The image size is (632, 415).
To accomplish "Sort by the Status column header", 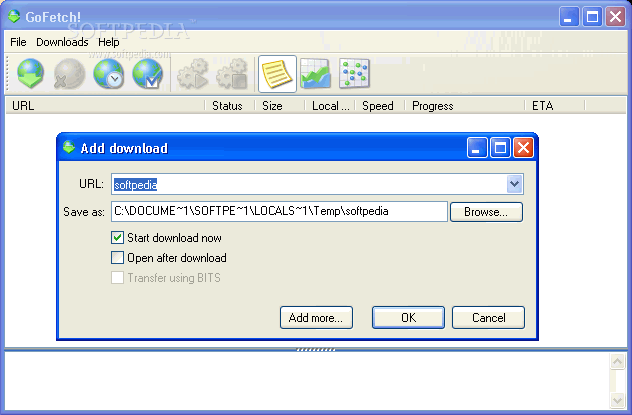I will [x=229, y=106].
